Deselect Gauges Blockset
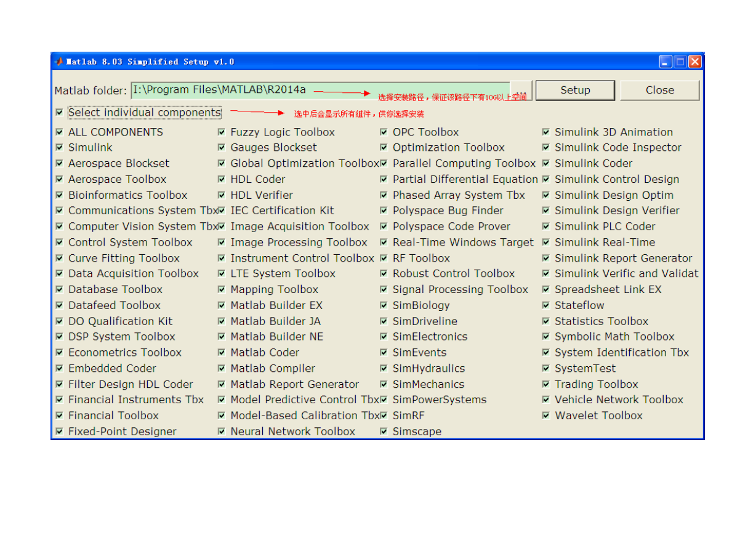This screenshot has width=756, height=535. point(222,147)
